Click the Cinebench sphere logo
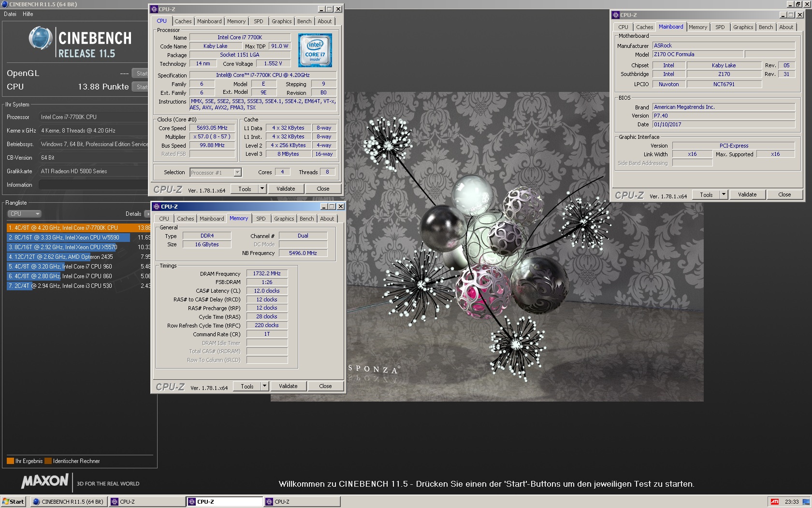The height and width of the screenshot is (508, 812). 40,39
